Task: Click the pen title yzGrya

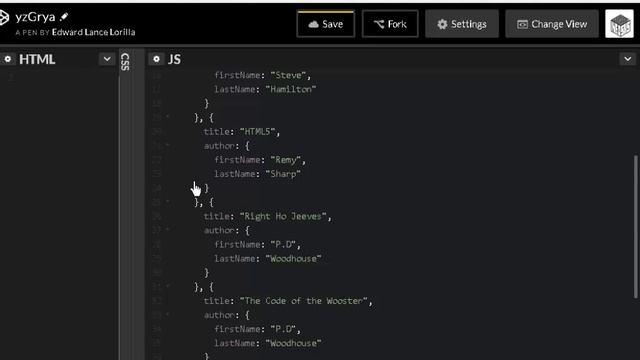Action: 35,17
